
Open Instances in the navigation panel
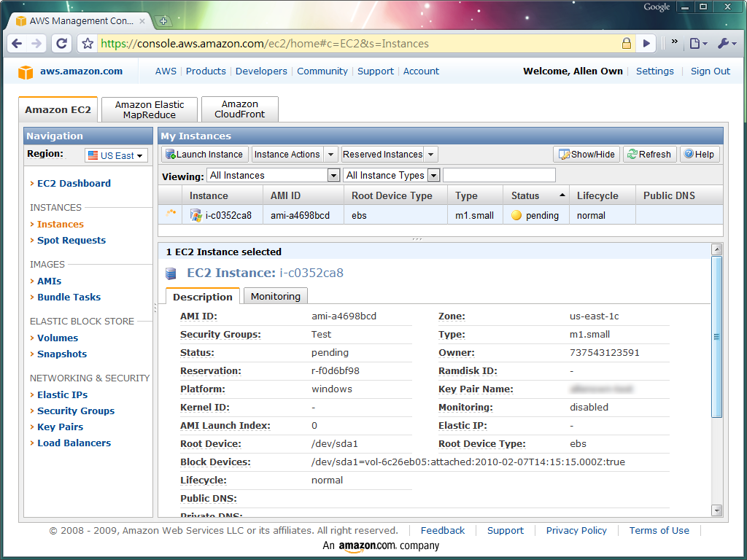(x=61, y=225)
